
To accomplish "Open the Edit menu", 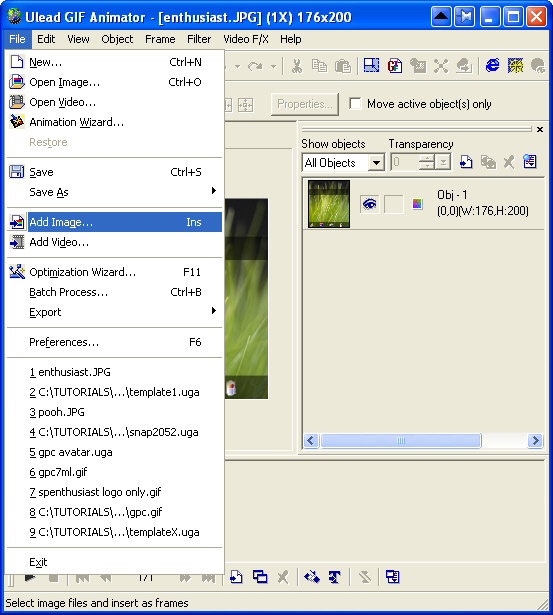I will tap(46, 39).
